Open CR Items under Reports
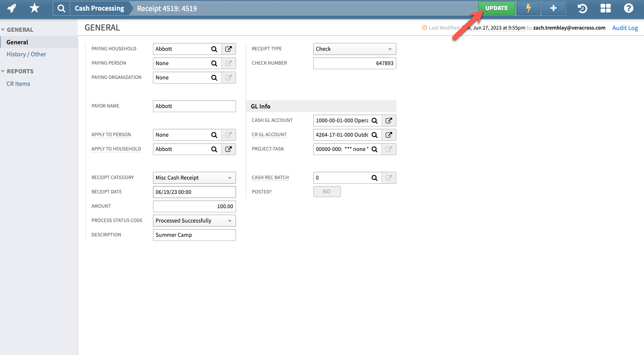The height and width of the screenshot is (355, 644). pos(18,84)
